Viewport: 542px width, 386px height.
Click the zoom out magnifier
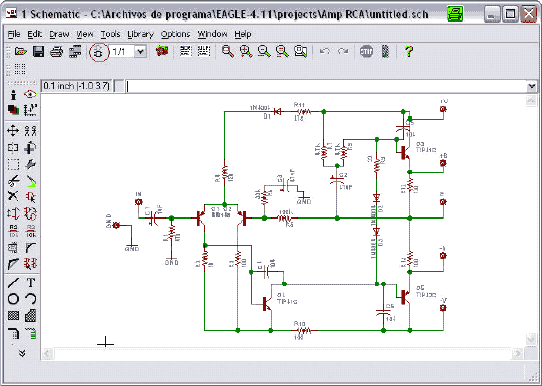(x=264, y=51)
